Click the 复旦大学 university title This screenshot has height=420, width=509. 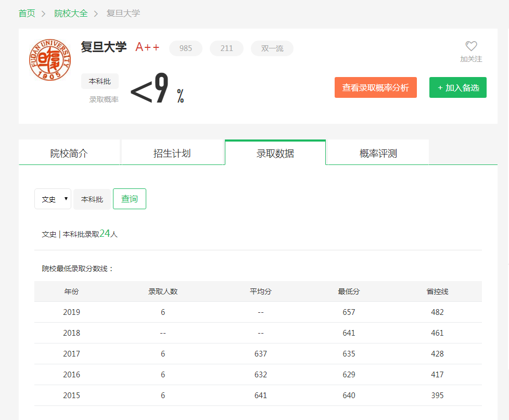point(104,47)
